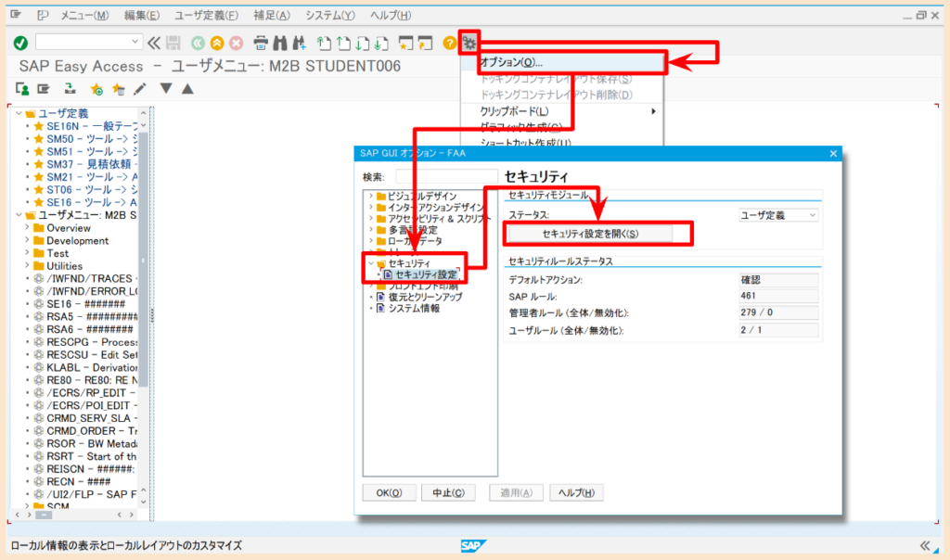
Task: Click the Add to Favorites star-plus icon
Action: [96, 90]
